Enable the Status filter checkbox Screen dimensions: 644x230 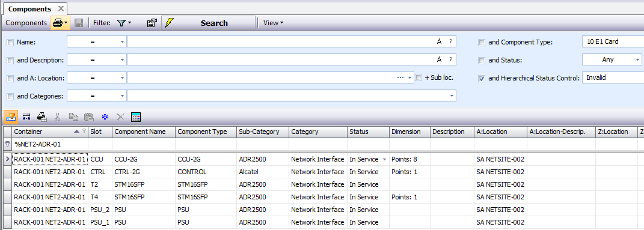(x=482, y=61)
